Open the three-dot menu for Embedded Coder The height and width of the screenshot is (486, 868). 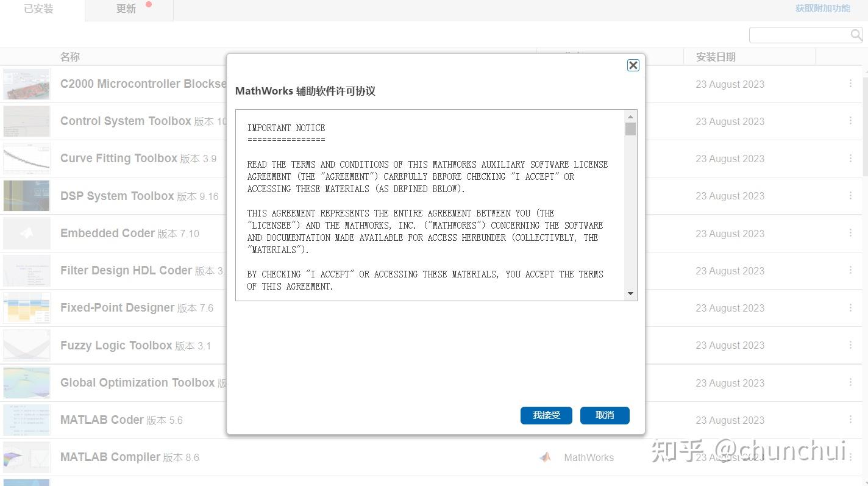[851, 234]
